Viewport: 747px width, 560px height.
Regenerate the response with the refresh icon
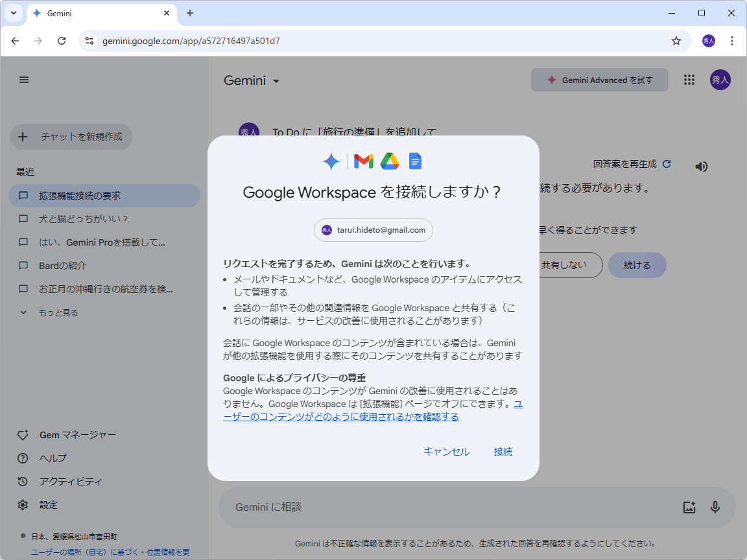[x=667, y=164]
